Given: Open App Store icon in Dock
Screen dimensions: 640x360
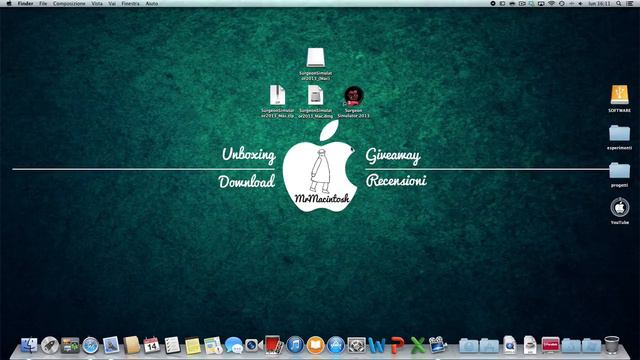Looking at the screenshot, I should tap(336, 345).
